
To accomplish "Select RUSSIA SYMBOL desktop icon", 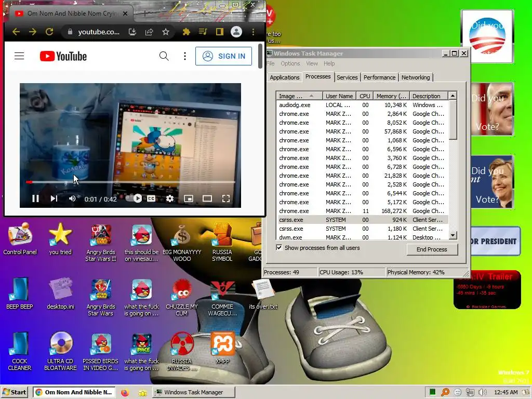I will tap(222, 243).
